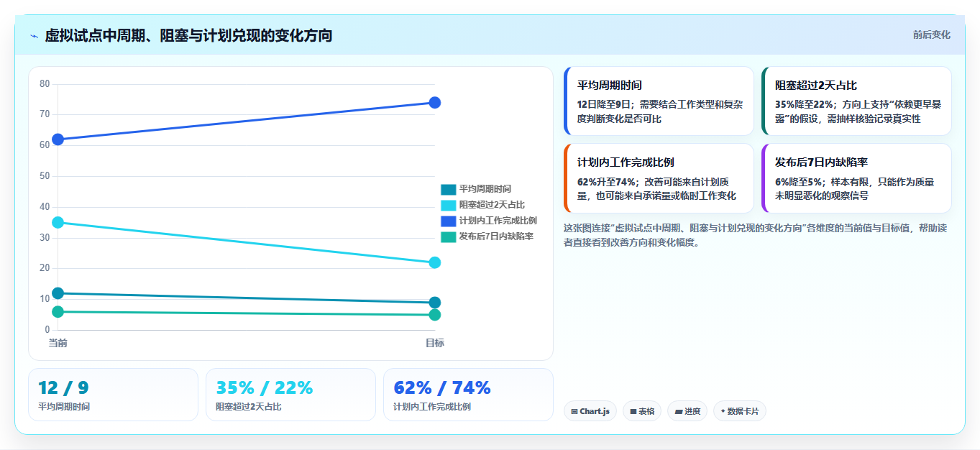The image size is (980, 450).
Task: Click the 5 data point at 目标
Action: tap(434, 315)
